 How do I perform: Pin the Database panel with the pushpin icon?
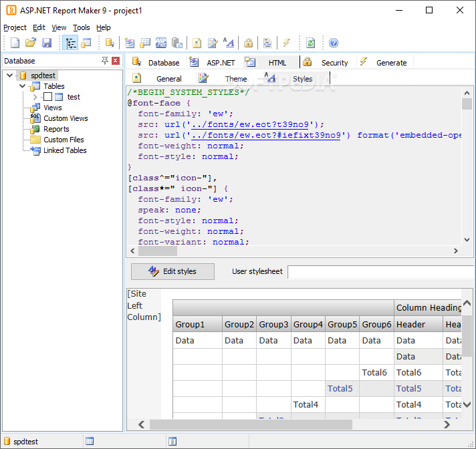coord(105,61)
